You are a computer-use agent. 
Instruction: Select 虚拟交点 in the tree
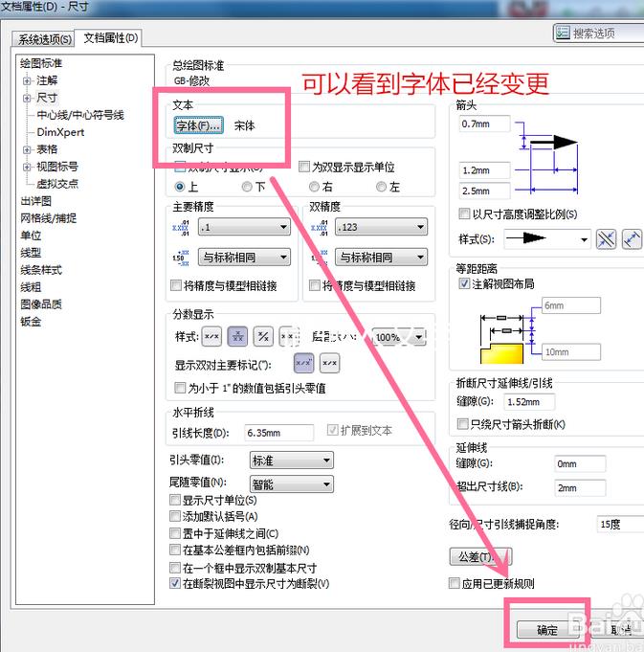pos(57,184)
